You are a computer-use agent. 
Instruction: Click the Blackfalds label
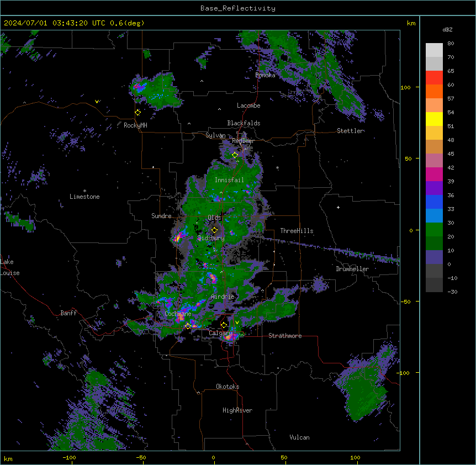pos(244,123)
